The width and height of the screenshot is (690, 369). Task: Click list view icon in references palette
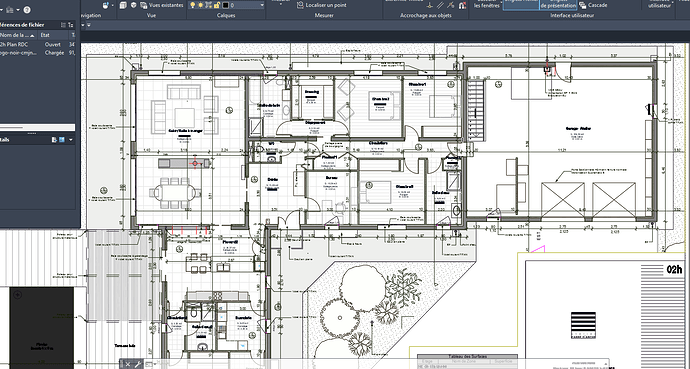(63, 25)
